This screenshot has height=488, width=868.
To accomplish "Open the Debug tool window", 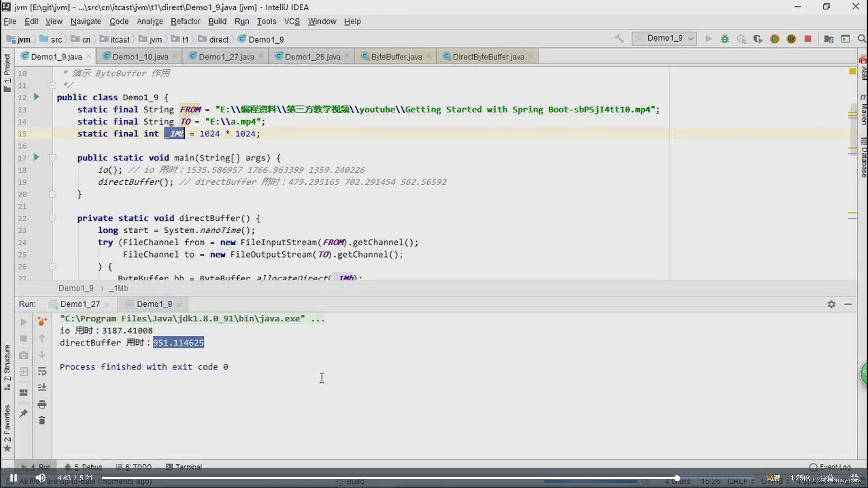I will point(84,467).
